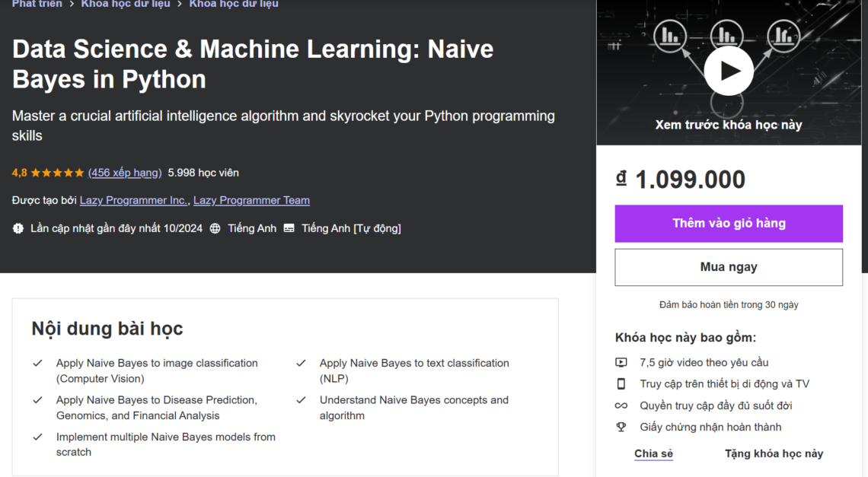Viewport: 868px width, 477px height.
Task: Click a bar-chart node in the preview thumbnail
Action: click(669, 36)
